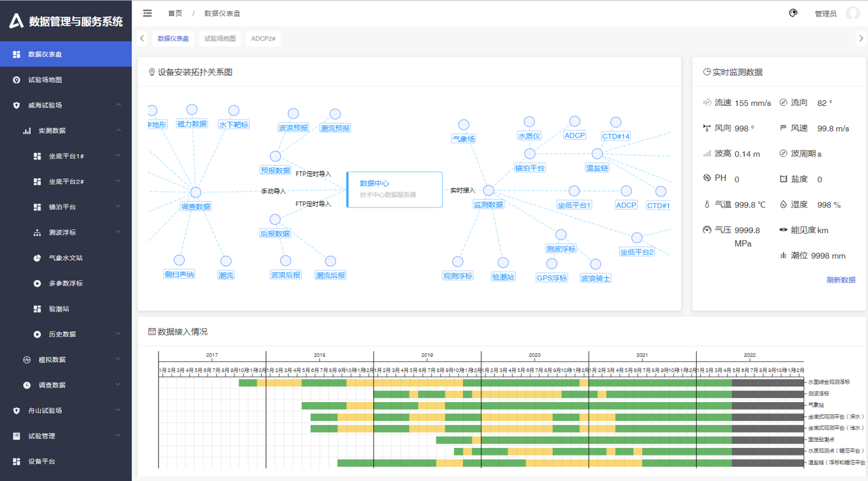Click the theme palette icon in header
868x481 pixels.
click(793, 13)
